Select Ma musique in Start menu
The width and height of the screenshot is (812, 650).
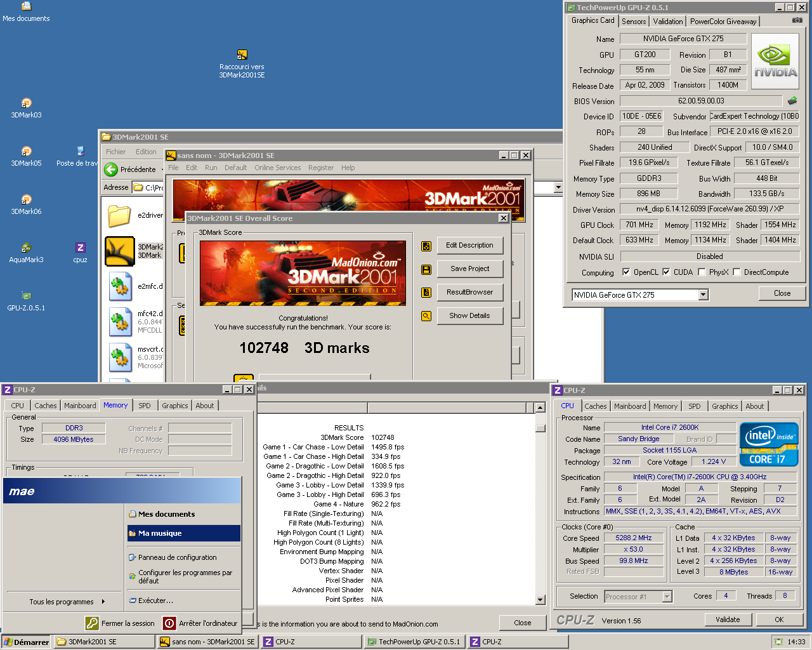tap(184, 533)
